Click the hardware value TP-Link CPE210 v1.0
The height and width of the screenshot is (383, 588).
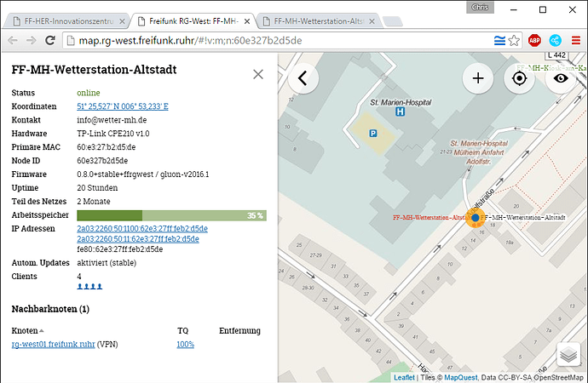[x=113, y=134]
